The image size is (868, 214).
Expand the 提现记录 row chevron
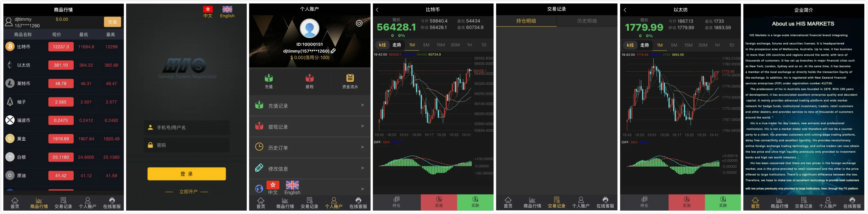pyautogui.click(x=362, y=126)
